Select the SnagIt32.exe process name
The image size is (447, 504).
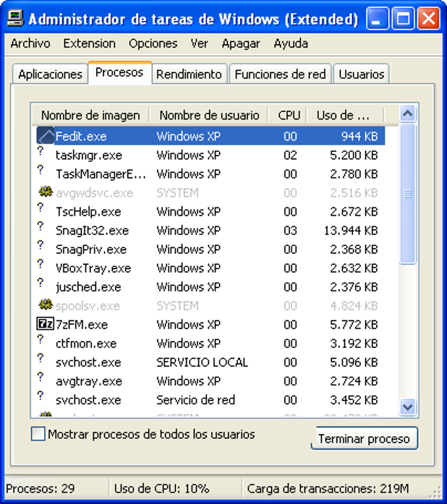coord(92,231)
